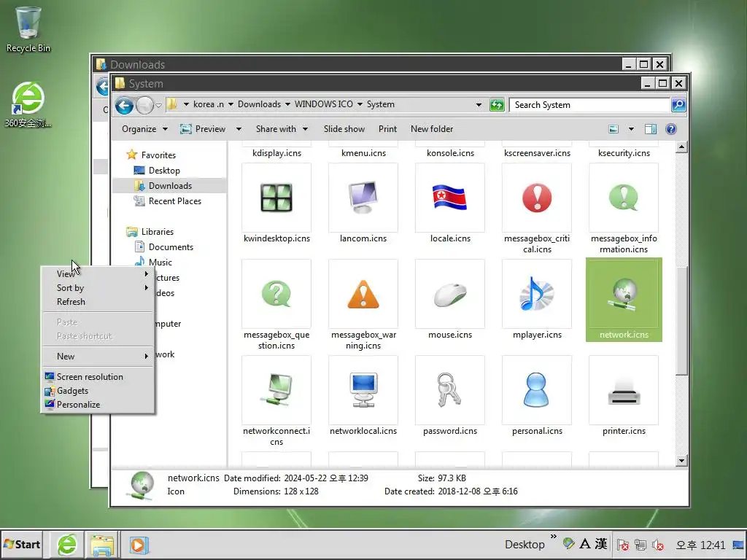Click the file list scrollbar up arrow
This screenshot has width=747, height=560.
pos(681,147)
